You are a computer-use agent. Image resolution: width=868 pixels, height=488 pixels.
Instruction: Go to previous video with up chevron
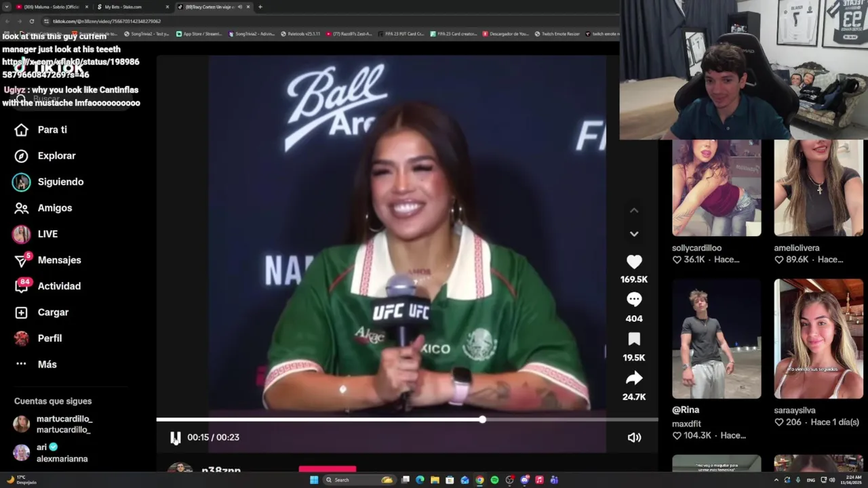634,211
